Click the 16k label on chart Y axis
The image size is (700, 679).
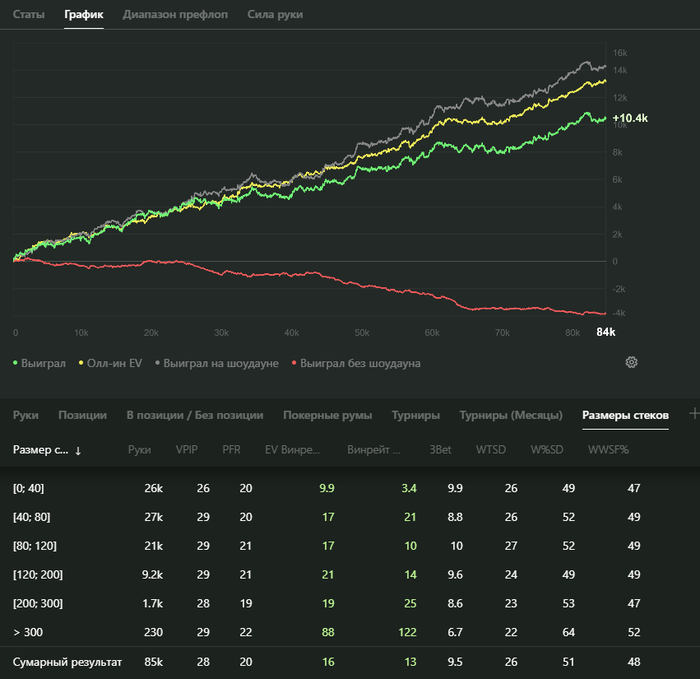(620, 53)
